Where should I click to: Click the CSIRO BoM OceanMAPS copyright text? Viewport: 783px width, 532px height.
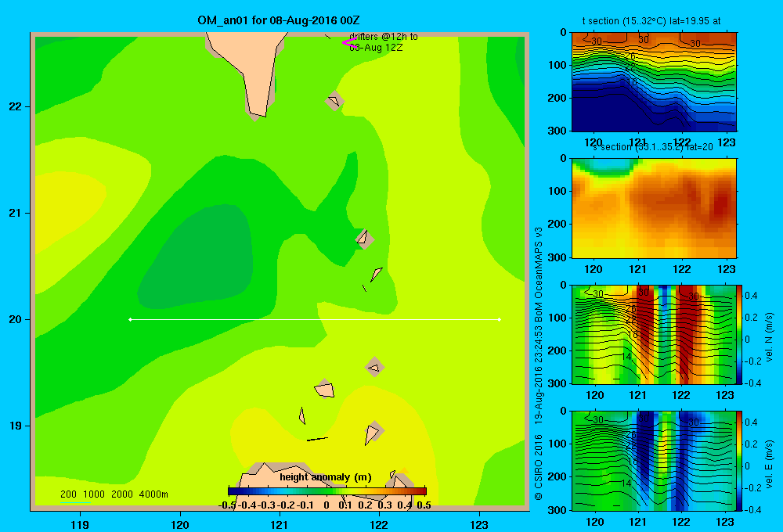coord(539,363)
